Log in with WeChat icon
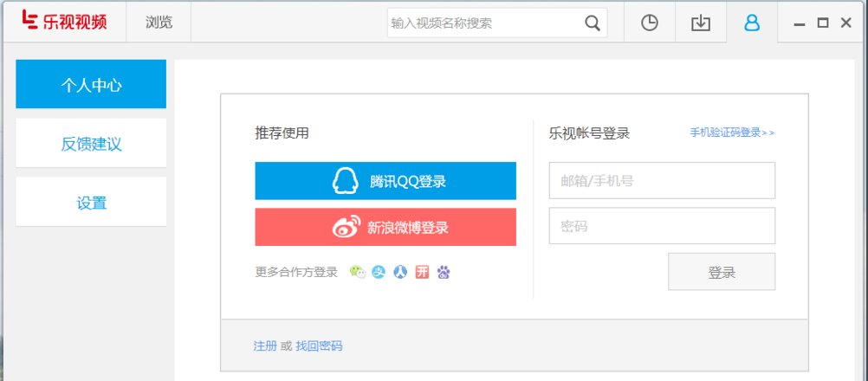Screen dimensions: 868x381 (358, 272)
